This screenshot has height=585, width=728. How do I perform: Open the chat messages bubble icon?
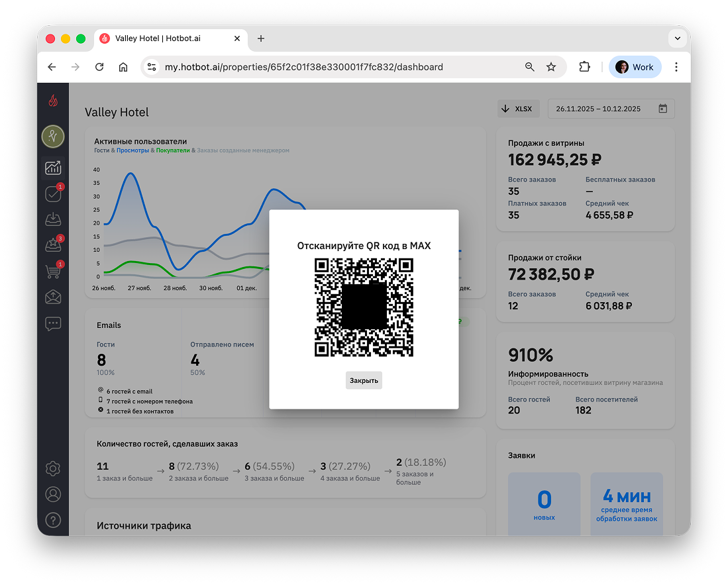tap(53, 323)
